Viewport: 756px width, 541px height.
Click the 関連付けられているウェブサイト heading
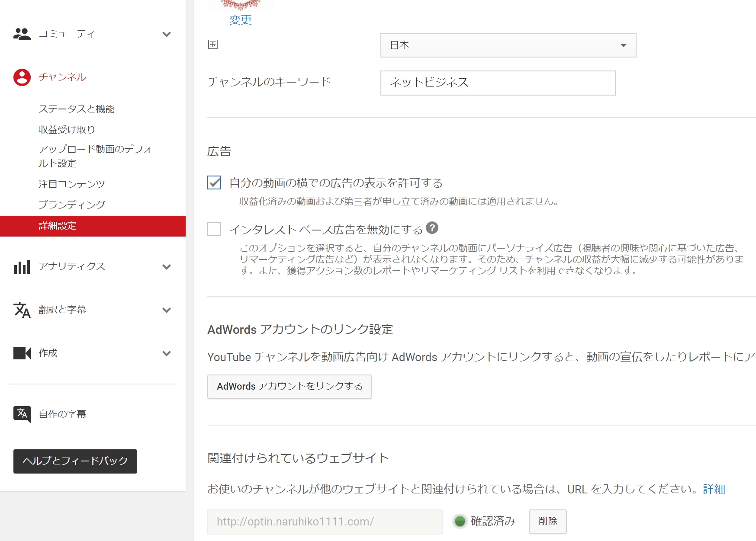click(298, 458)
